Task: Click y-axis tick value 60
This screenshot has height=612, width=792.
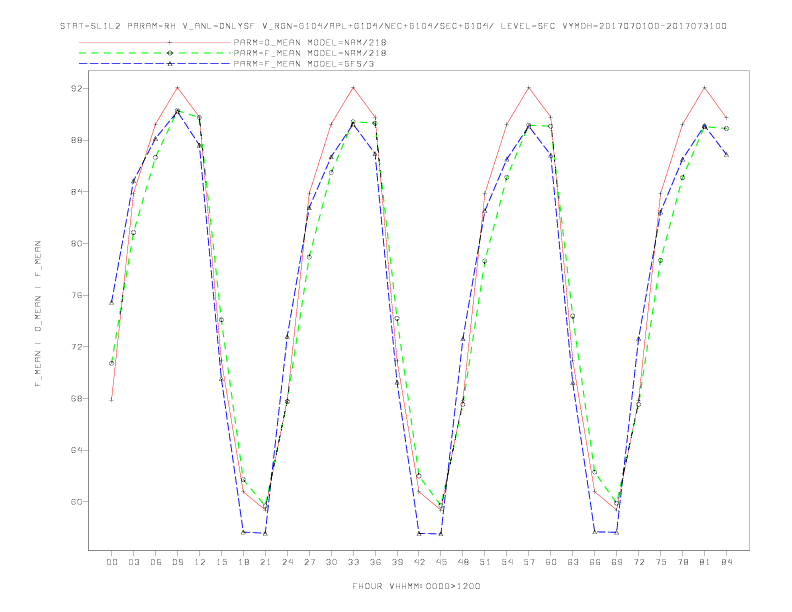Action: coord(76,502)
